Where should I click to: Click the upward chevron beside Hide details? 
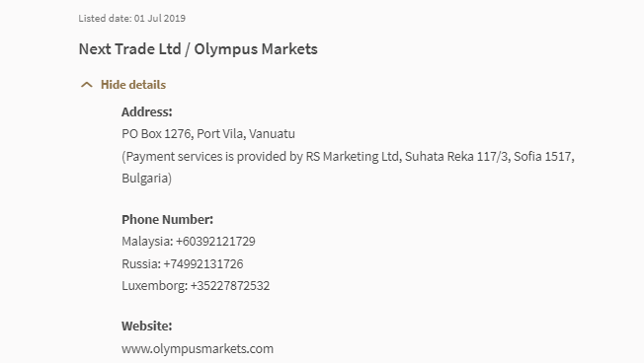click(x=87, y=85)
